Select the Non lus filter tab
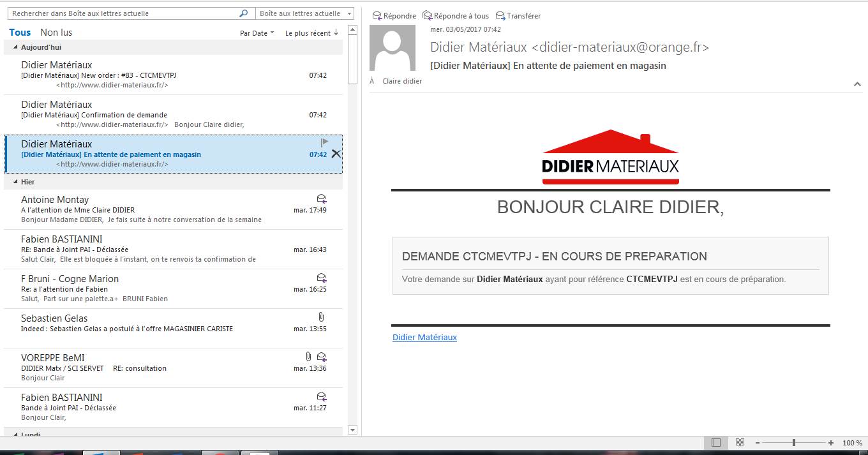 pos(56,33)
